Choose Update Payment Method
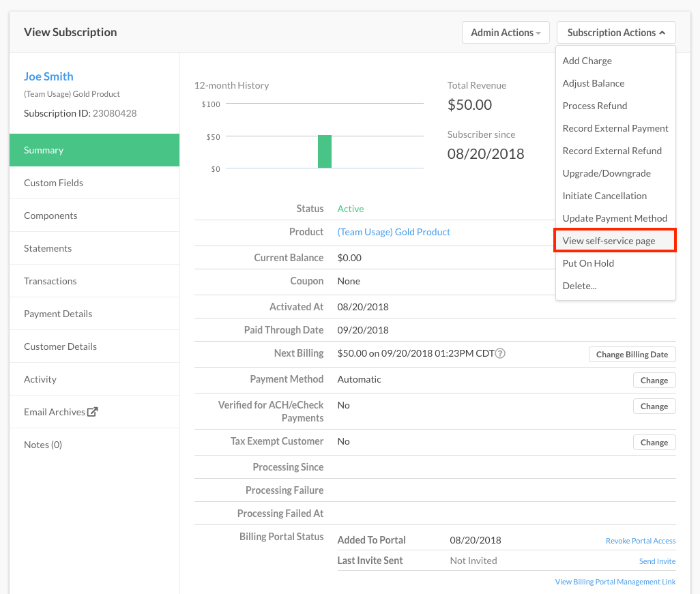This screenshot has height=594, width=700. (615, 218)
